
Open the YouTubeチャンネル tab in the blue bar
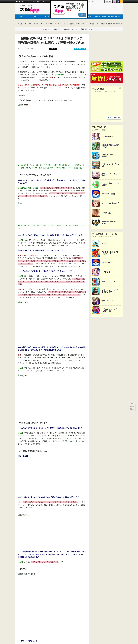(114, 17)
